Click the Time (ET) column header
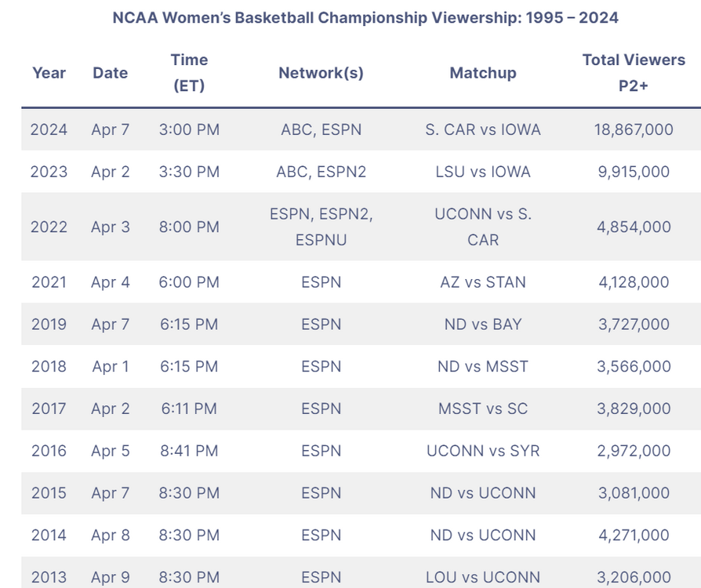Image resolution: width=701 pixels, height=588 pixels. [189, 73]
